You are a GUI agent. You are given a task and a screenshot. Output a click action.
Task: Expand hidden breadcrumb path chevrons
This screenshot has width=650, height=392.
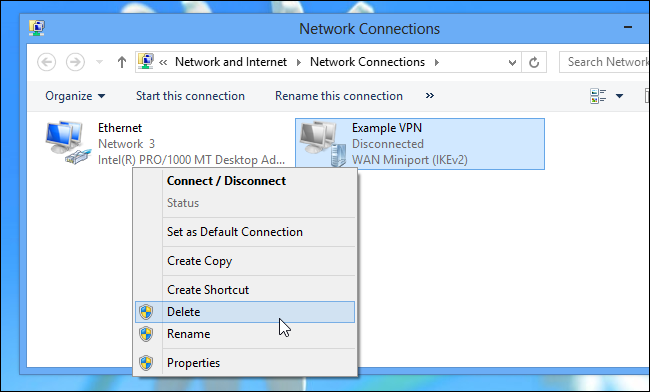click(163, 62)
